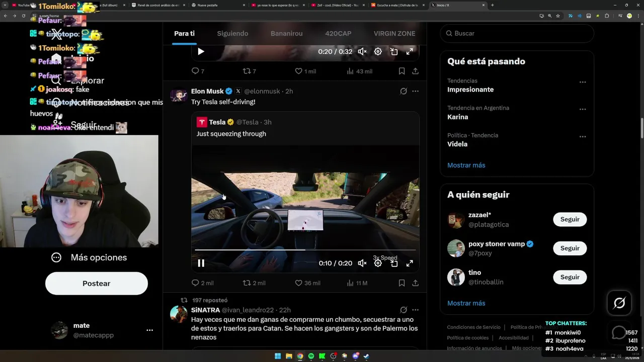Unmute the Tesla video
This screenshot has width=644, height=362.
(x=362, y=263)
